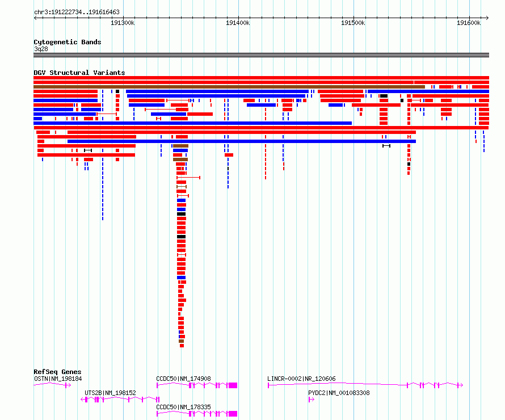Open the RefSeq Genes track title
The height and width of the screenshot is (420, 505).
point(57,372)
